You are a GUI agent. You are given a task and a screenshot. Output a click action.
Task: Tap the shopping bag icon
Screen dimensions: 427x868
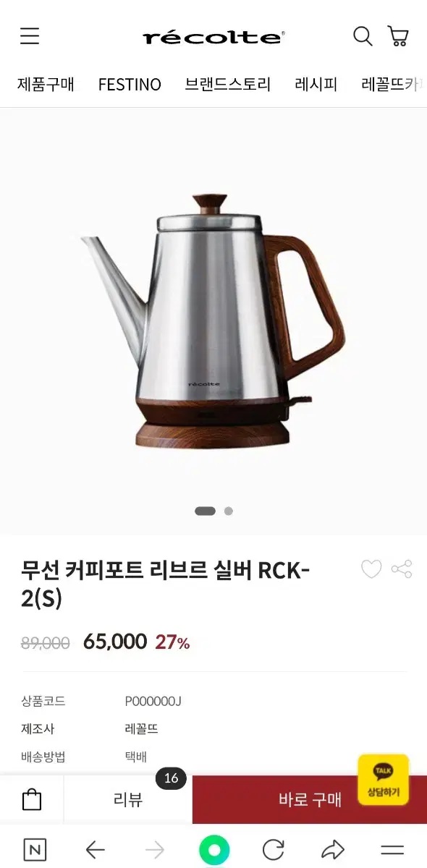click(x=32, y=799)
